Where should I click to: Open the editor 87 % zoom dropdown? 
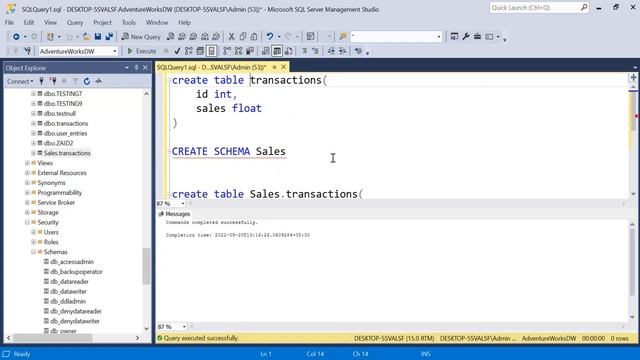tap(182, 203)
